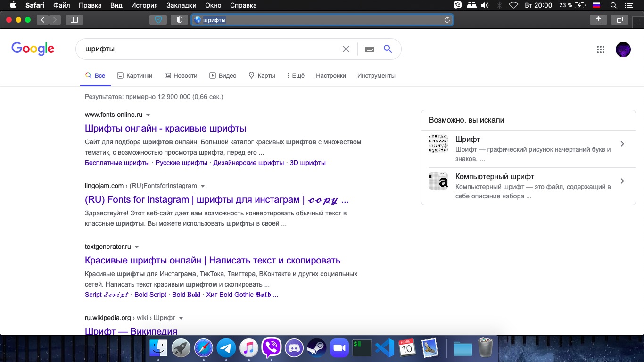Open Viber from the Dock
Viewport: 644px width, 362px height.
[272, 348]
